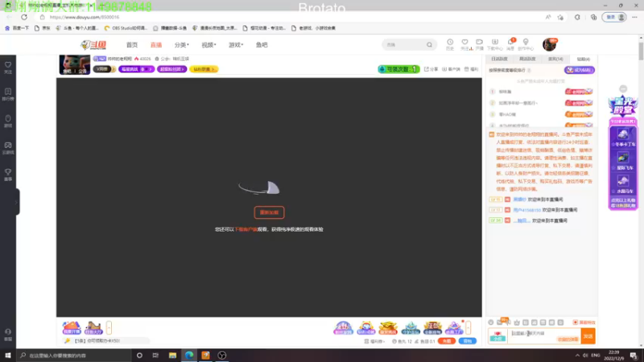Expand the collapsed left sidebar handle

(16, 202)
